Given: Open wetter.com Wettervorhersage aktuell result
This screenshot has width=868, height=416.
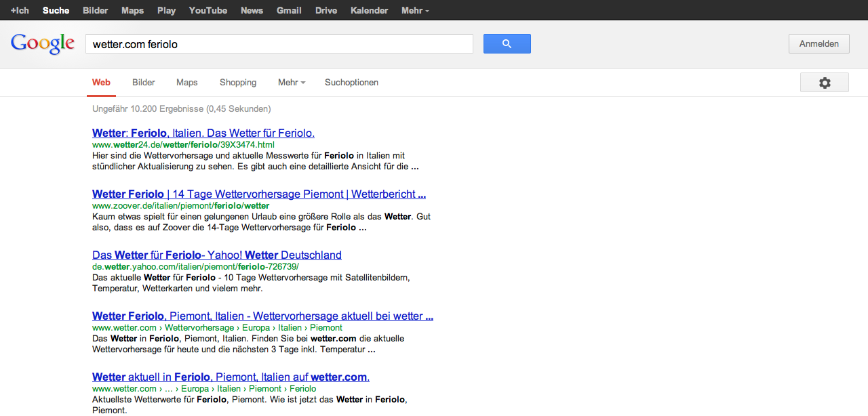Looking at the screenshot, I should click(x=262, y=316).
